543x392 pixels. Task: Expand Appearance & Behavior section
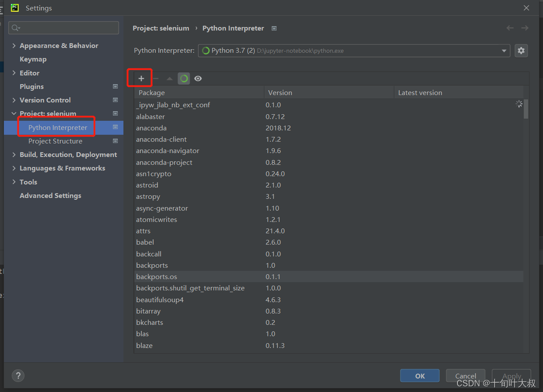pos(14,46)
